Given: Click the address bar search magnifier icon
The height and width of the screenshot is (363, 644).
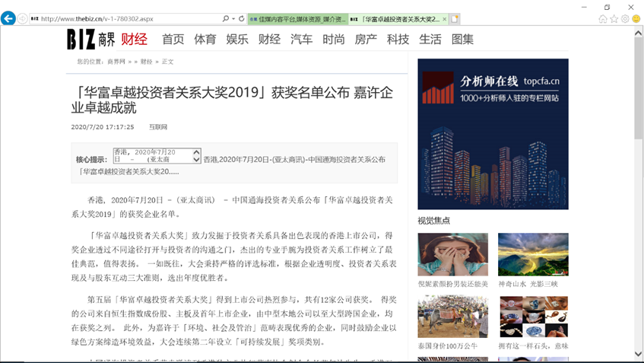Looking at the screenshot, I should [x=226, y=18].
